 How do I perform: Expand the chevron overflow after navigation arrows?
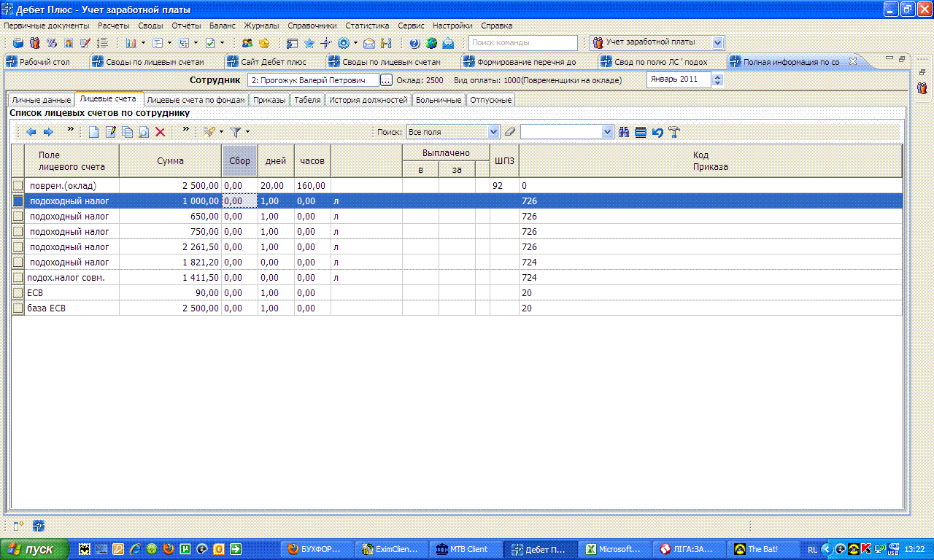(x=71, y=131)
